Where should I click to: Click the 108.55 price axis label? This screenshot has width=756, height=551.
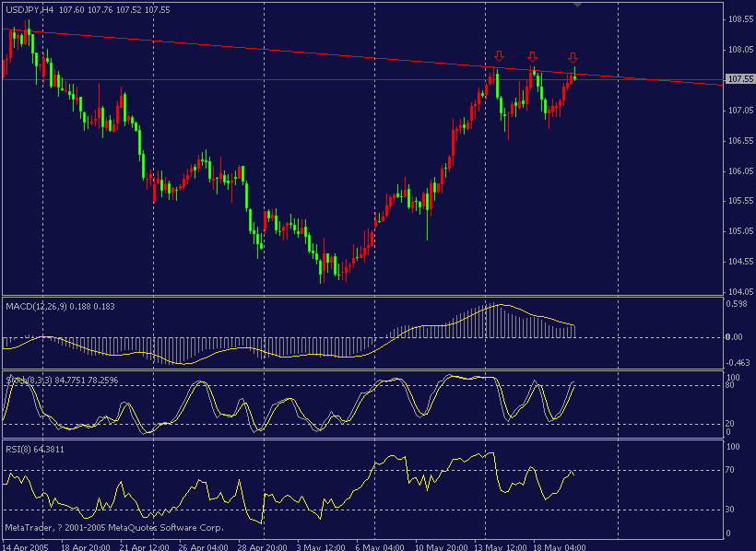click(x=740, y=19)
